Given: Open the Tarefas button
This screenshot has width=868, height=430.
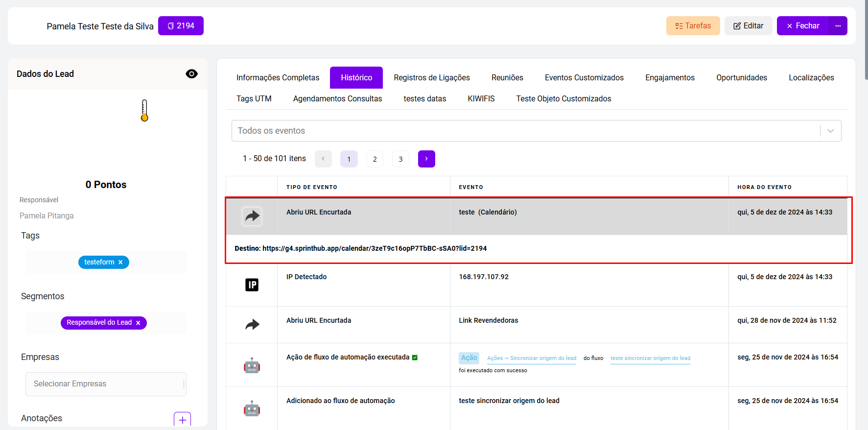Looking at the screenshot, I should tap(693, 26).
